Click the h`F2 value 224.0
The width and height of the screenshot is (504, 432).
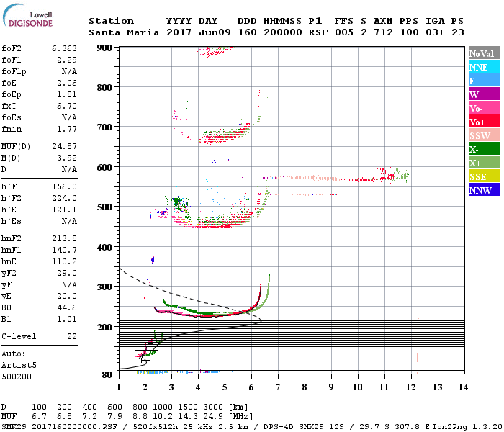pyautogui.click(x=64, y=199)
